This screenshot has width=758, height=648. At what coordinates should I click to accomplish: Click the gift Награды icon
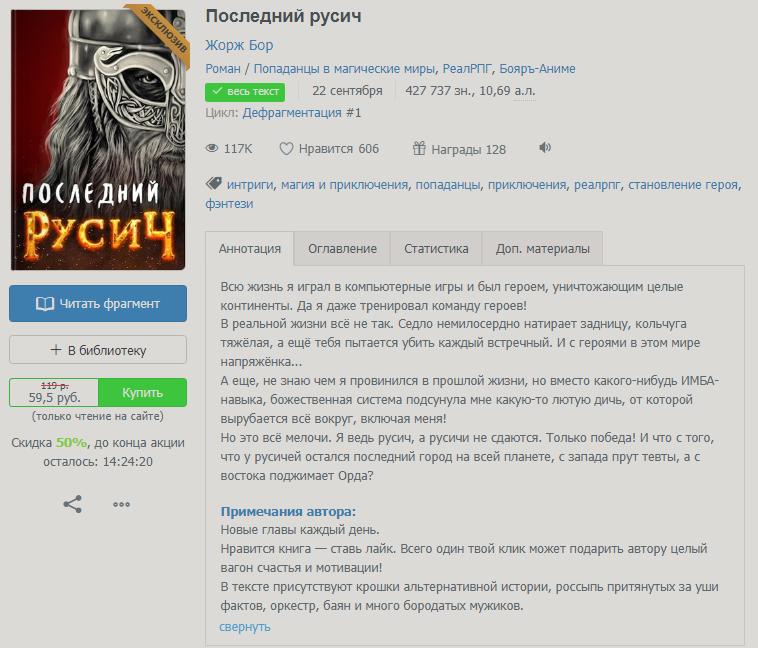coord(419,148)
